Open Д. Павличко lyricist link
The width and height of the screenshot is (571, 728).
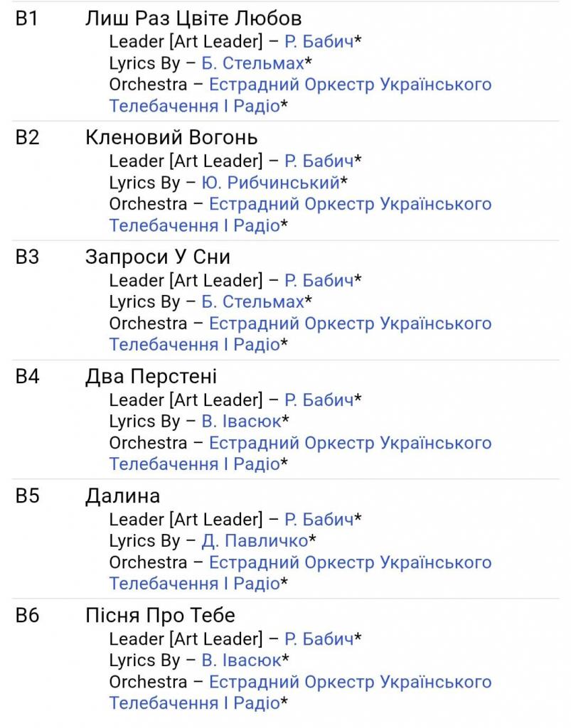pos(255,541)
